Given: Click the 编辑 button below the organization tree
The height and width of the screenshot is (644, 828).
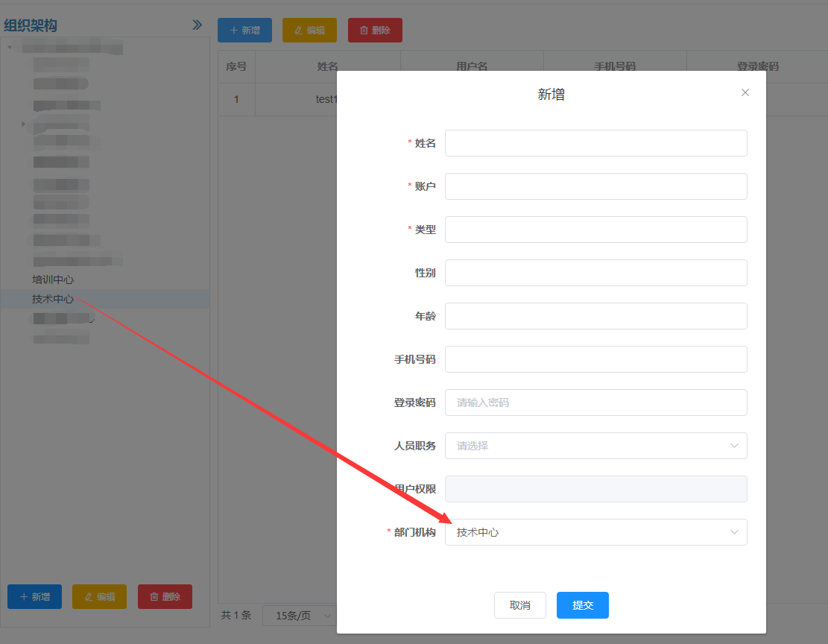Looking at the screenshot, I should click(99, 596).
